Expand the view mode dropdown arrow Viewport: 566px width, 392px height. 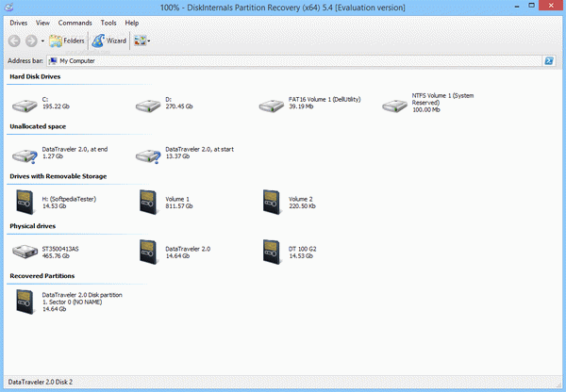[149, 41]
